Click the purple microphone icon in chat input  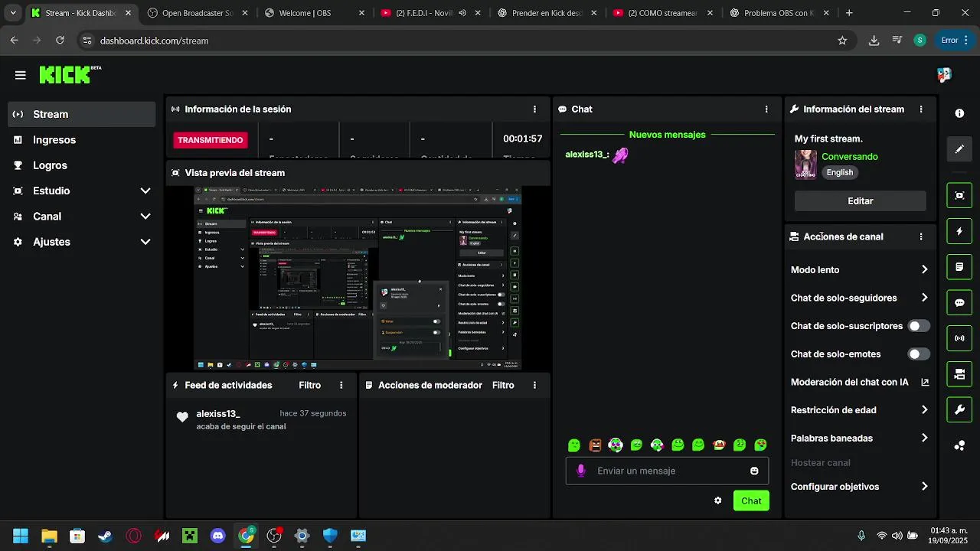tap(581, 471)
